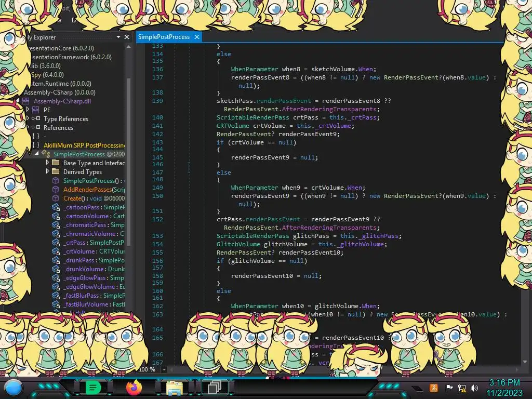Click the taskbar clock showing 3:16 PM
532x399 pixels.
504,383
